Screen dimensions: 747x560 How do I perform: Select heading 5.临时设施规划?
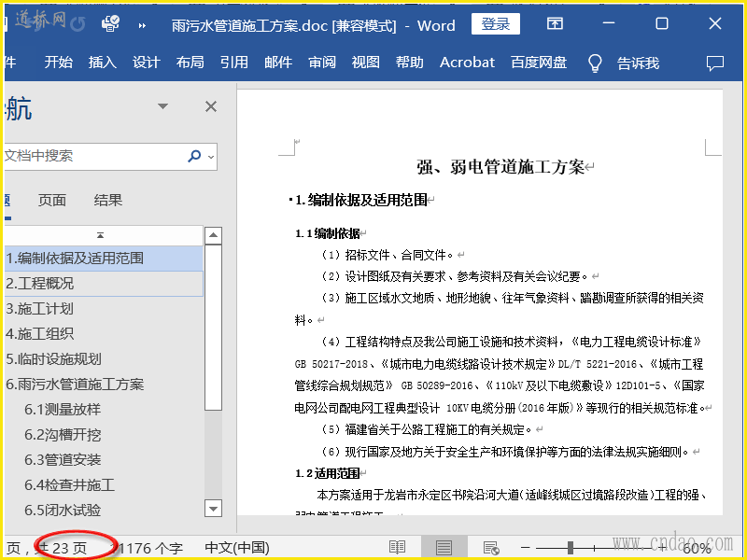coord(104,359)
